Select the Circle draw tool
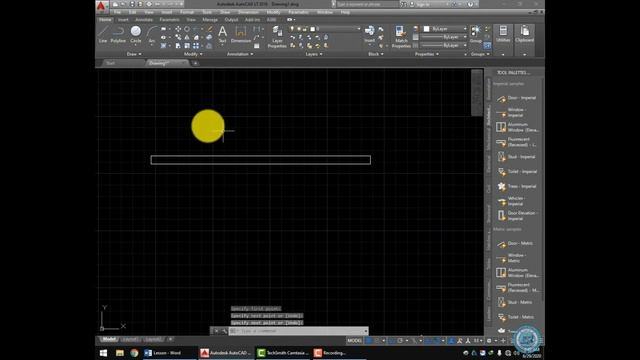Image resolution: width=640 pixels, height=360 pixels. 136,34
